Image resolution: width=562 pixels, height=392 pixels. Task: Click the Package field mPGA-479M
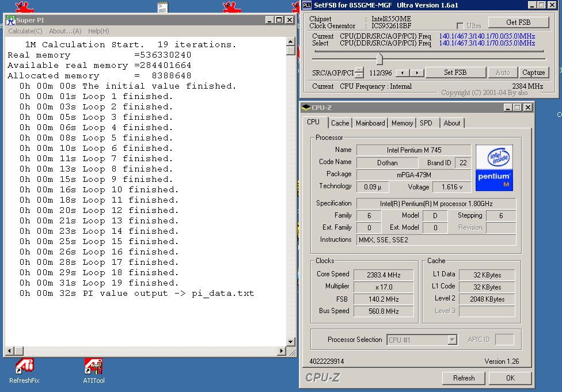point(413,175)
